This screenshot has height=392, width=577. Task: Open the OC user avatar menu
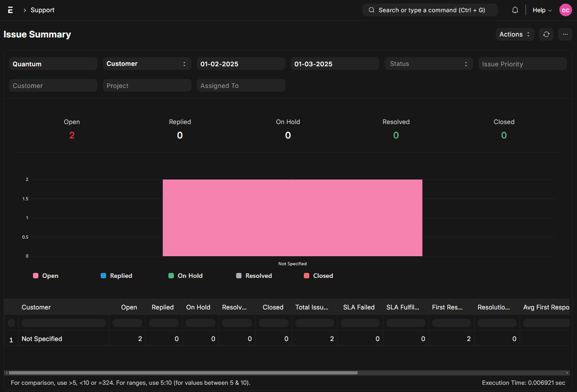[x=566, y=10]
